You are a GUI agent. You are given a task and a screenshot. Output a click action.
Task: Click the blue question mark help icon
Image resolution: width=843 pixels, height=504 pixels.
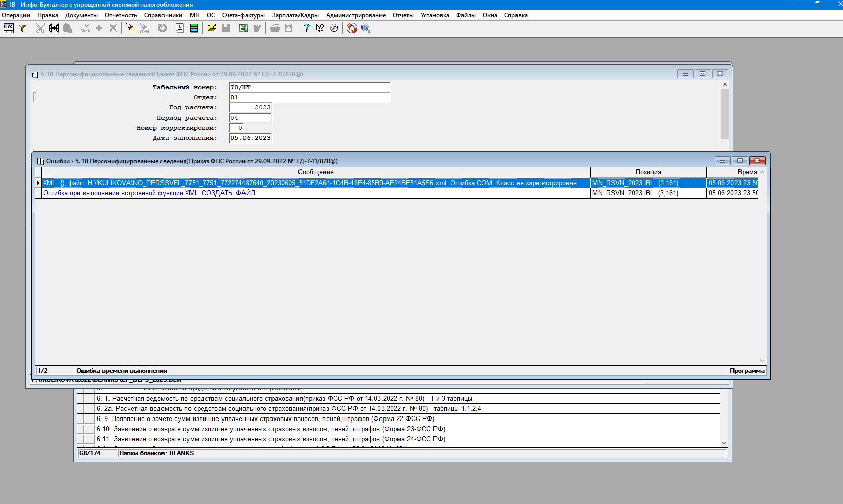[306, 29]
